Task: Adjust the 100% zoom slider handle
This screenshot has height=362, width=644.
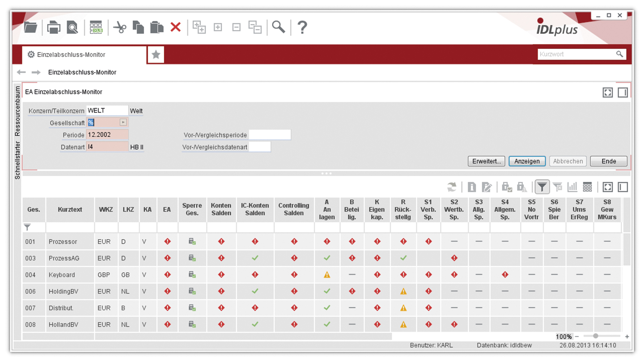Action: pos(595,336)
